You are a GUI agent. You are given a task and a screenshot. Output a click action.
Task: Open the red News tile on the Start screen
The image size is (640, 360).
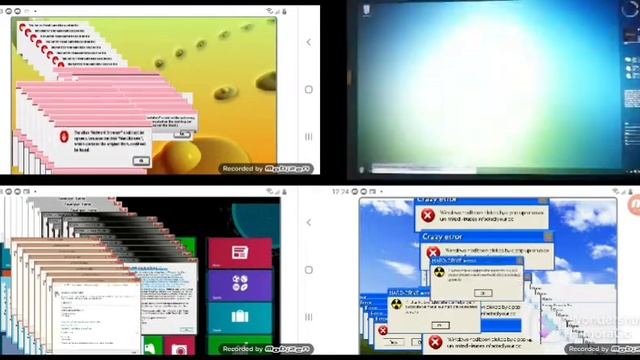click(240, 253)
